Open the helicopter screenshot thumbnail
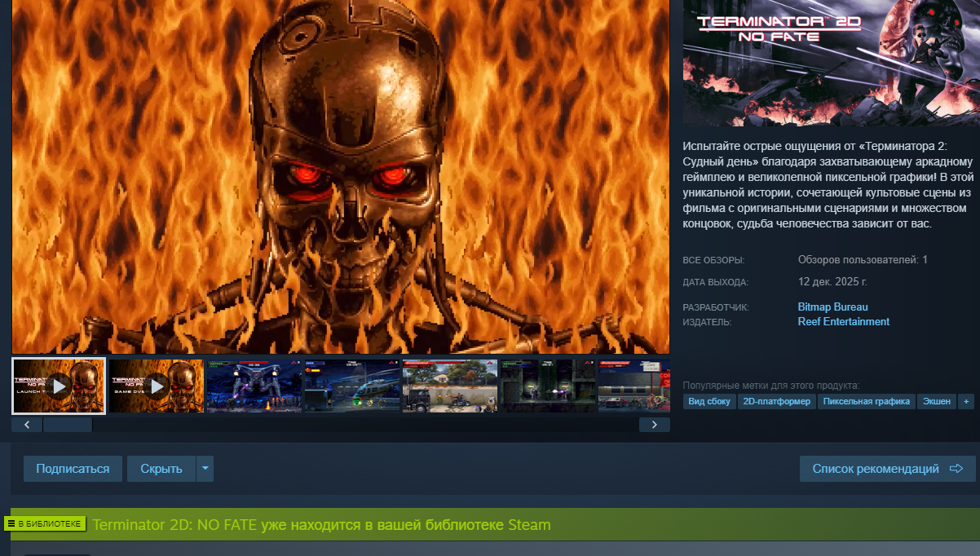980x556 pixels. (x=352, y=386)
